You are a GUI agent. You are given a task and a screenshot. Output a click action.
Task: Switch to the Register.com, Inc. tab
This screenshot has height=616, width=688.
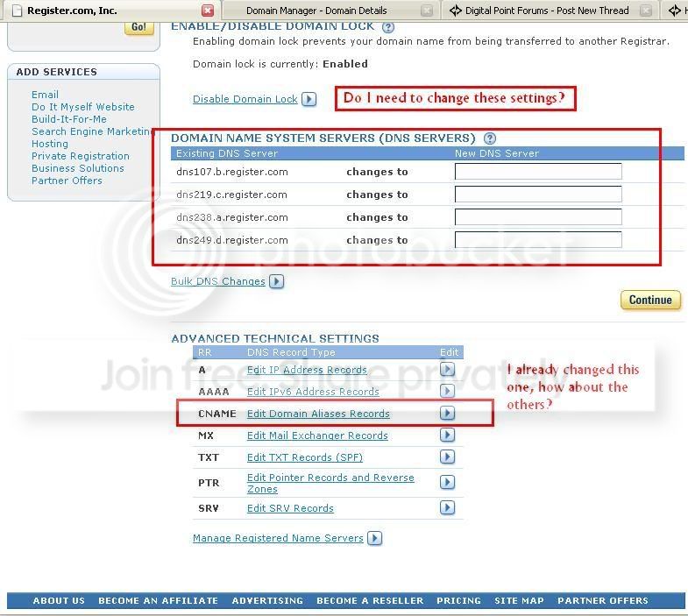[x=110, y=11]
